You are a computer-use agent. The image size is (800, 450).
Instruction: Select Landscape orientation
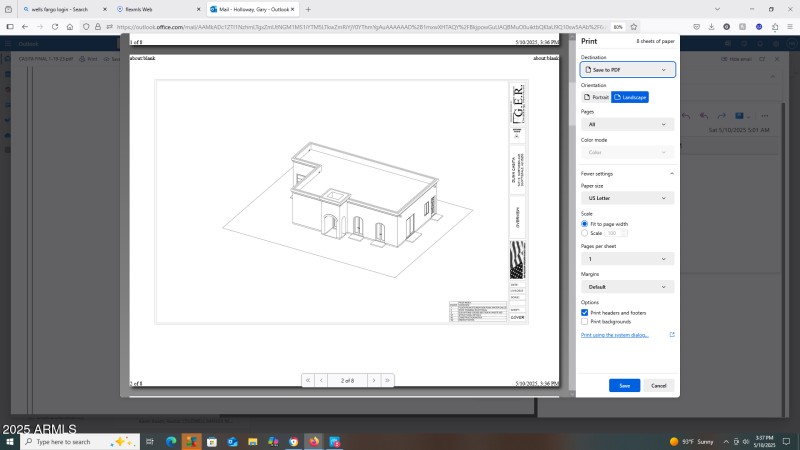[630, 97]
